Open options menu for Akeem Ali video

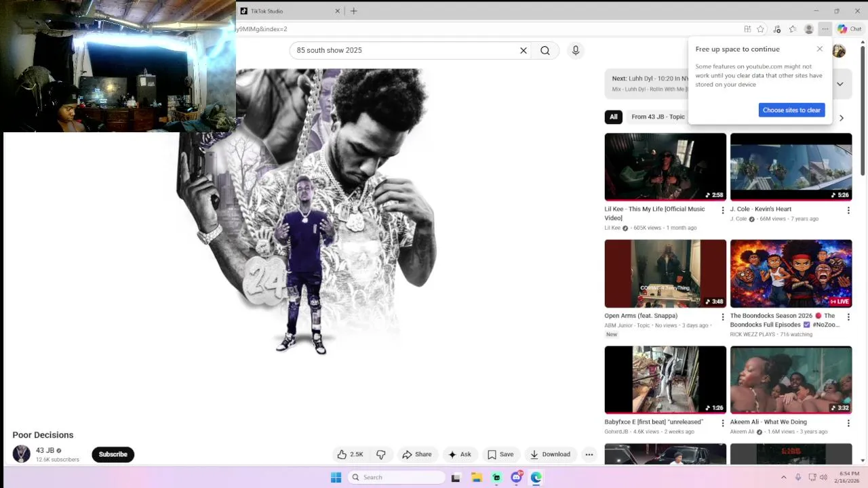click(x=848, y=423)
